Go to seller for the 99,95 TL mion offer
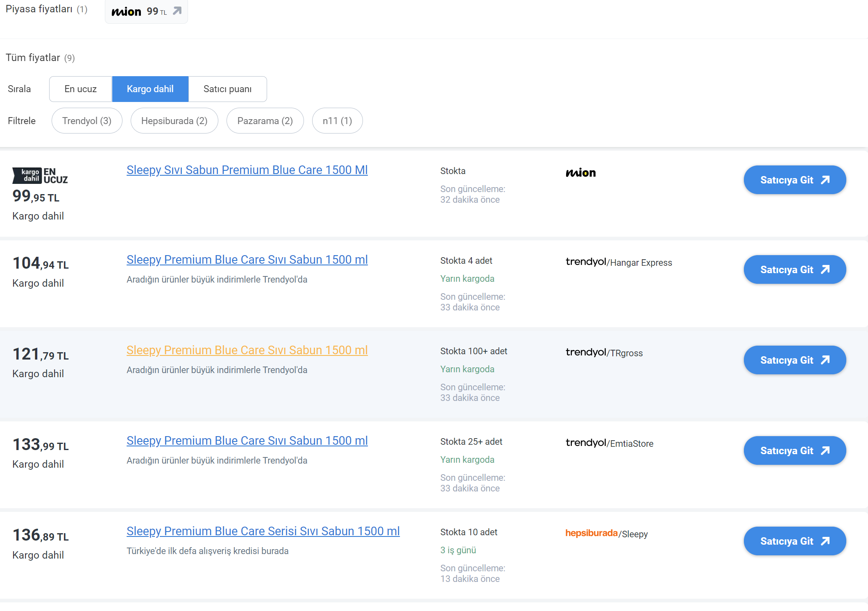The height and width of the screenshot is (611, 868). pos(795,180)
